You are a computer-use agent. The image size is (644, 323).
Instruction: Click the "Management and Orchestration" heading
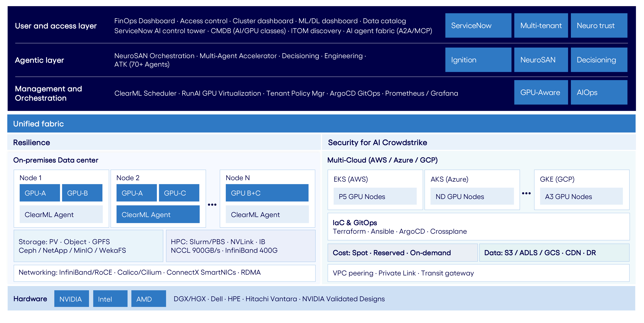coord(49,93)
